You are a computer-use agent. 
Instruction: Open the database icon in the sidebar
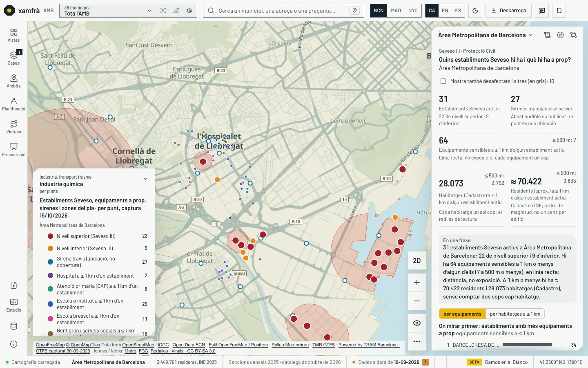(13, 326)
